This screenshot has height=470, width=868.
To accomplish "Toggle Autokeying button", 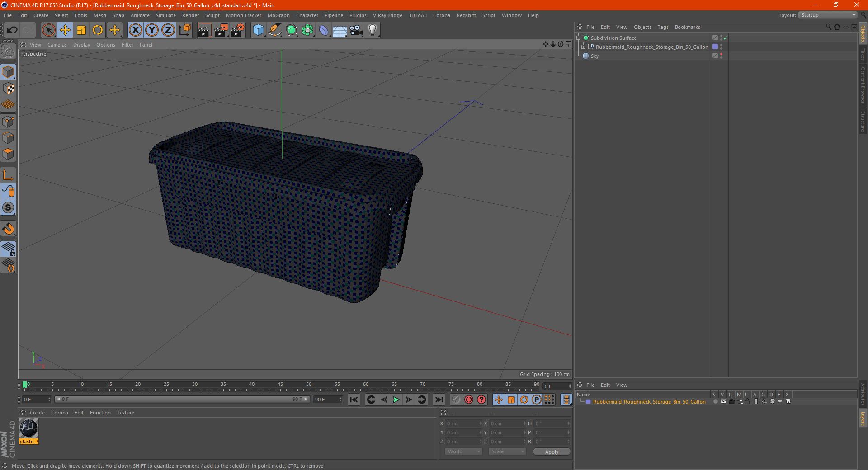I will (x=469, y=399).
